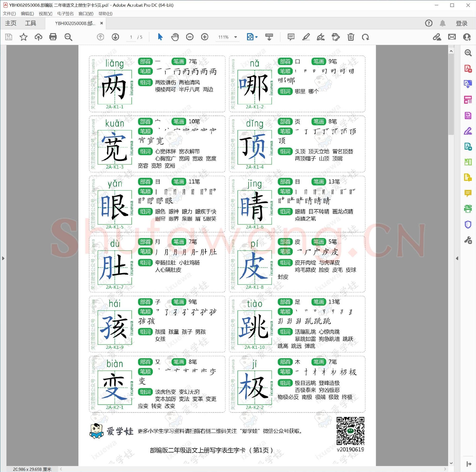Enable zoom out with the minus control

[189, 37]
